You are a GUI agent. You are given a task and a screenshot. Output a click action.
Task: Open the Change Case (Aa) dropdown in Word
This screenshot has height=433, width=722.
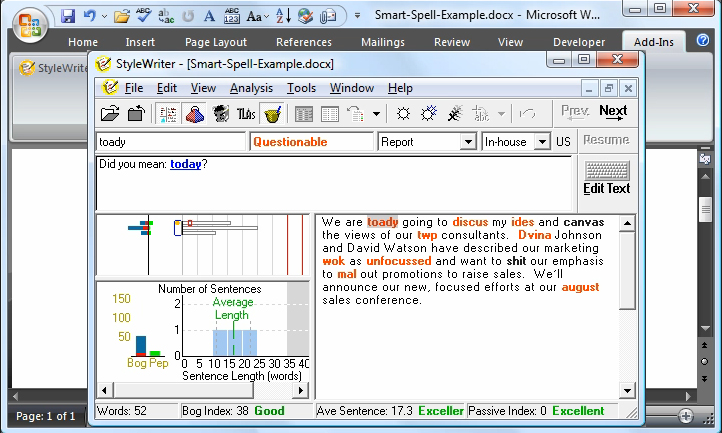(258, 17)
